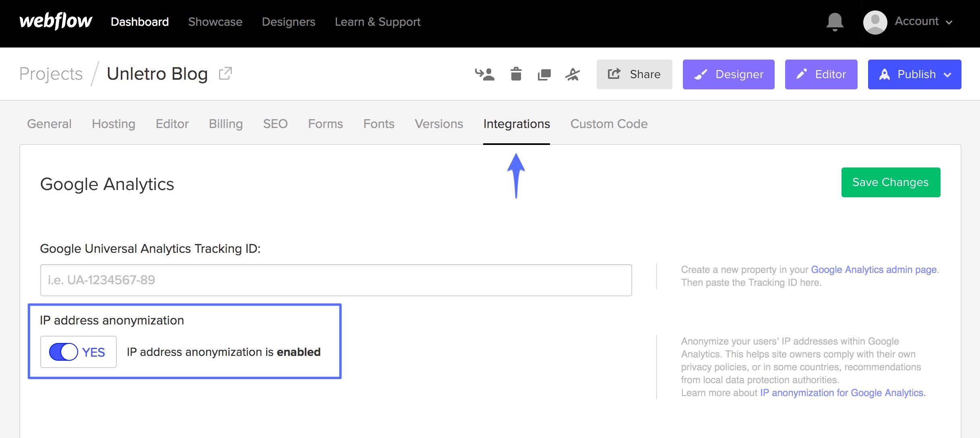Toggle IP address anonymization switch
This screenshot has width=980, height=438.
(x=64, y=352)
